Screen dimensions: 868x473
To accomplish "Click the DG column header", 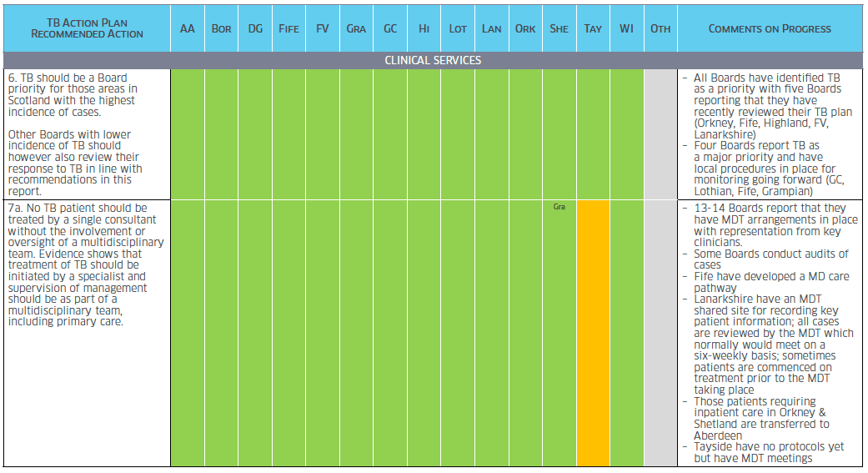I will pyautogui.click(x=255, y=28).
